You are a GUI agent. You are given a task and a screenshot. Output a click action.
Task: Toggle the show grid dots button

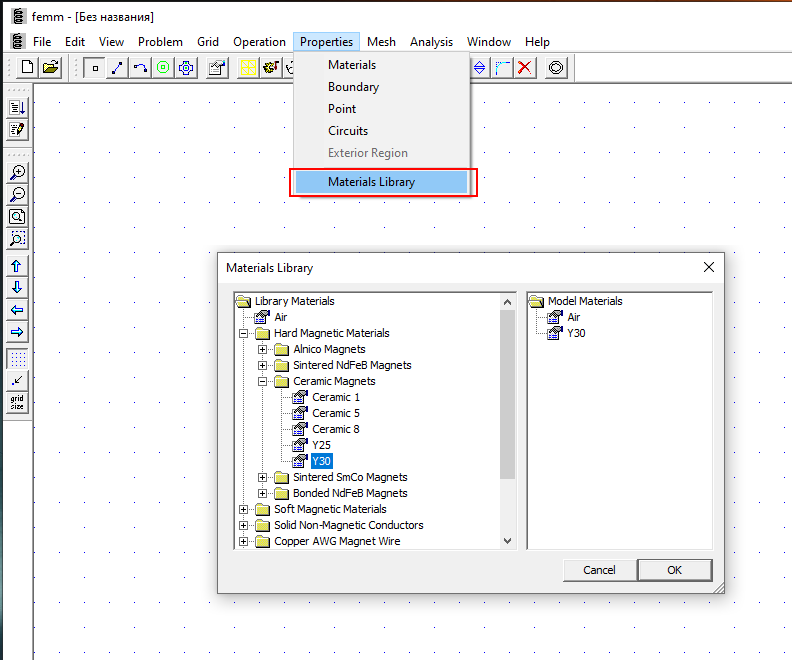point(17,359)
